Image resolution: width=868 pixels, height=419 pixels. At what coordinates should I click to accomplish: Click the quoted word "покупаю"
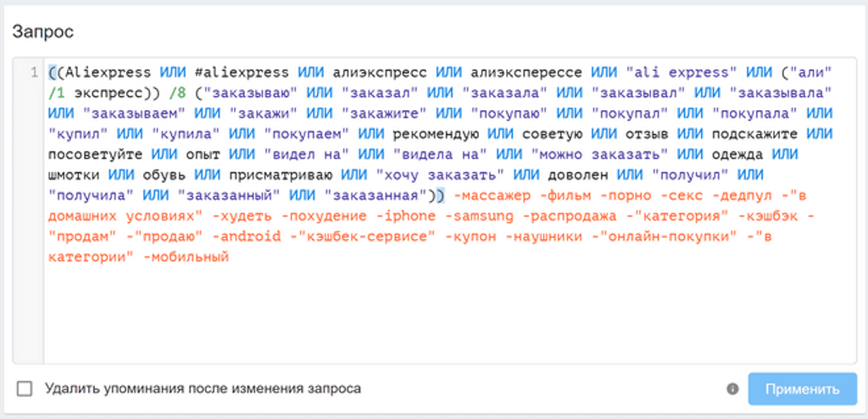(x=509, y=114)
